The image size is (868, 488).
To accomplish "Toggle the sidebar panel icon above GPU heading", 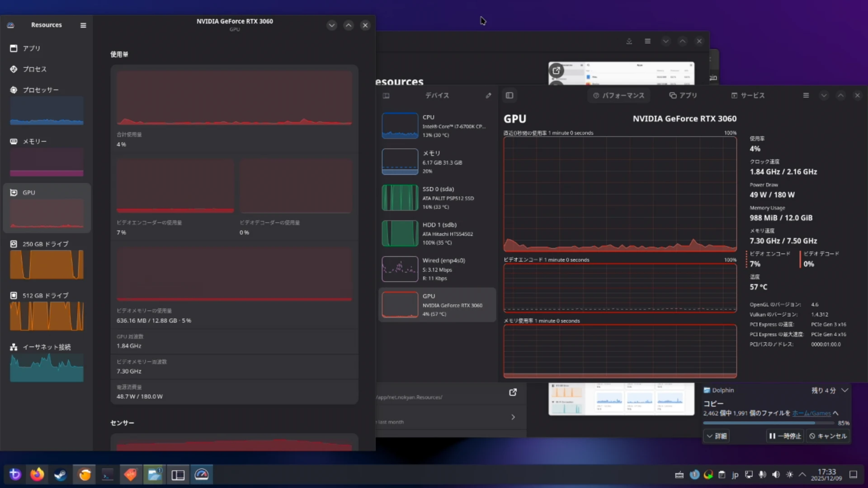I will click(x=509, y=95).
